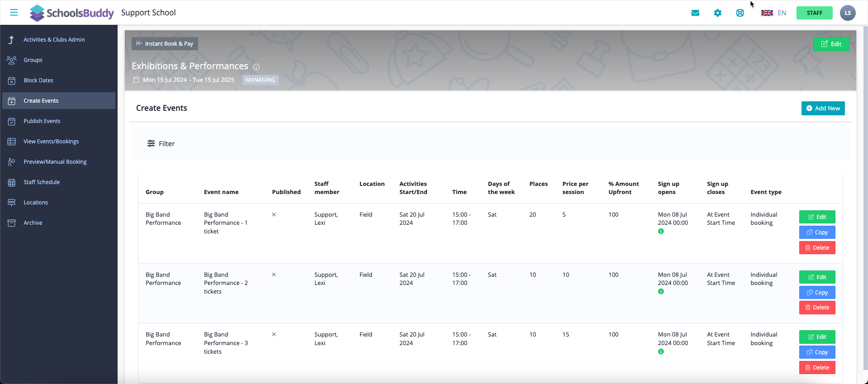Image resolution: width=868 pixels, height=384 pixels.
Task: Click the filter sliders icon
Action: 151,143
